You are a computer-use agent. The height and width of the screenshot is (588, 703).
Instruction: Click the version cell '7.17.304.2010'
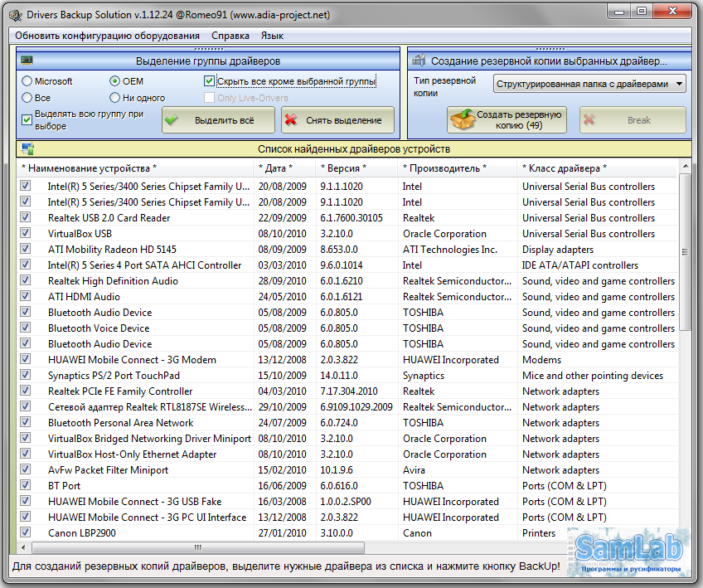click(x=349, y=391)
